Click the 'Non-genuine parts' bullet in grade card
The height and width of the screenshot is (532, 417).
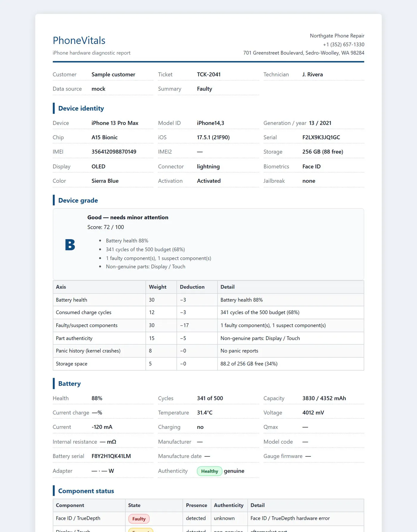point(145,267)
